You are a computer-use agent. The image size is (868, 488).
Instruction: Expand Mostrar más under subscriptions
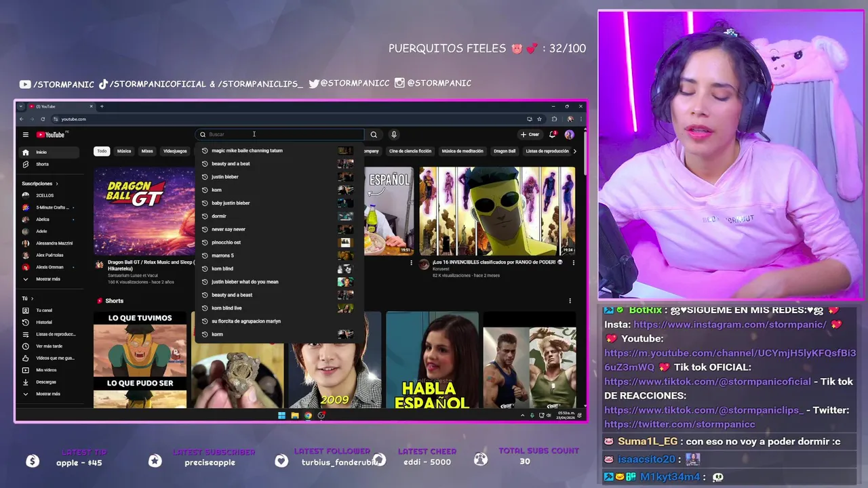coord(47,279)
